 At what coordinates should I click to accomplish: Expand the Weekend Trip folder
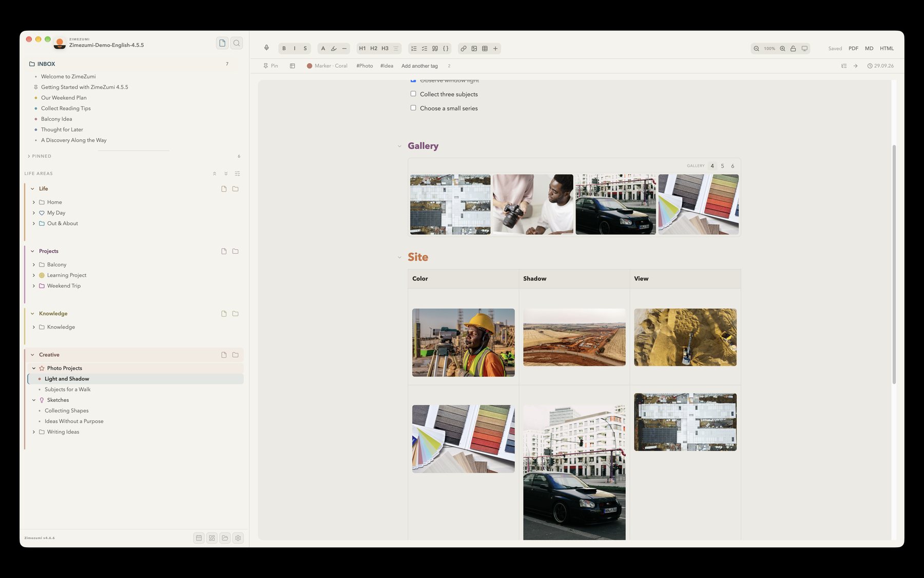pyautogui.click(x=34, y=286)
